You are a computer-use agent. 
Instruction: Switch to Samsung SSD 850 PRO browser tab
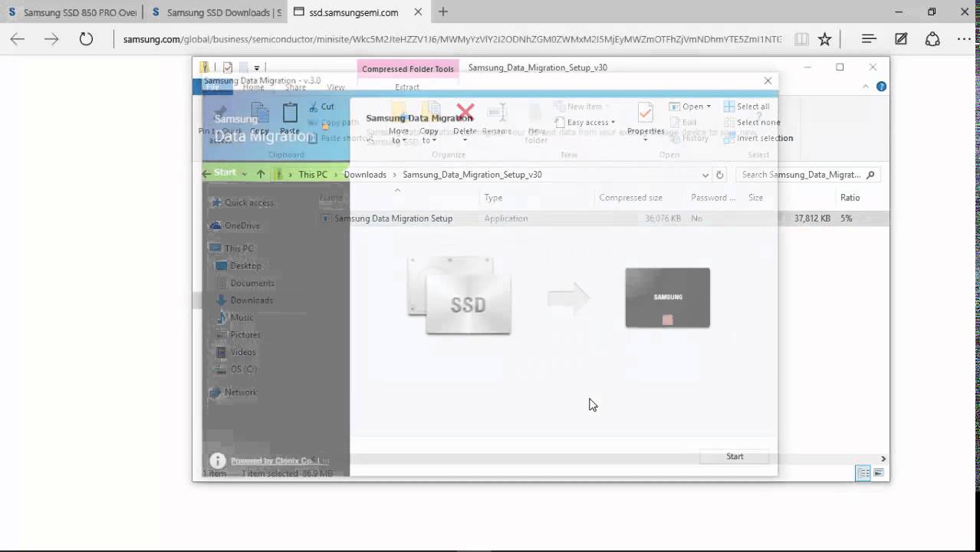[x=73, y=12]
